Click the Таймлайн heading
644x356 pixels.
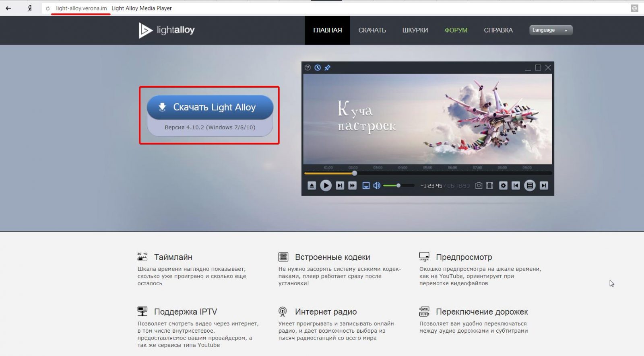click(x=173, y=257)
